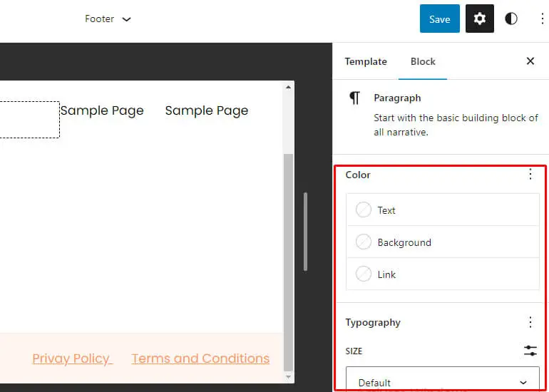Switch to the Block tab
549x392 pixels.
coord(423,61)
